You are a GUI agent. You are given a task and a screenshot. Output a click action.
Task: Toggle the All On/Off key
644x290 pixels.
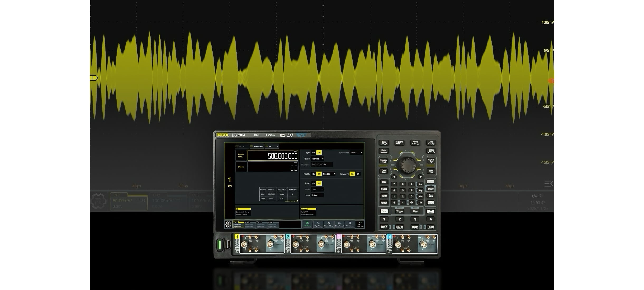pos(431,211)
